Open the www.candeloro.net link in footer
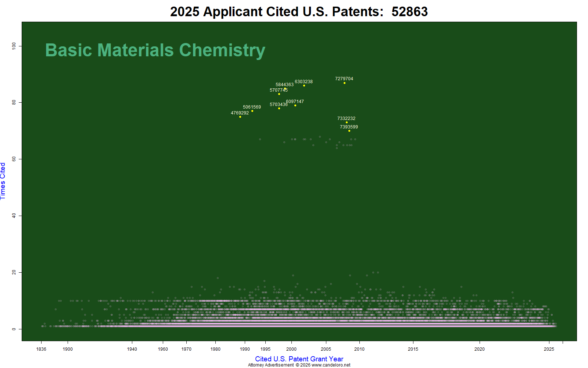 (x=331, y=365)
